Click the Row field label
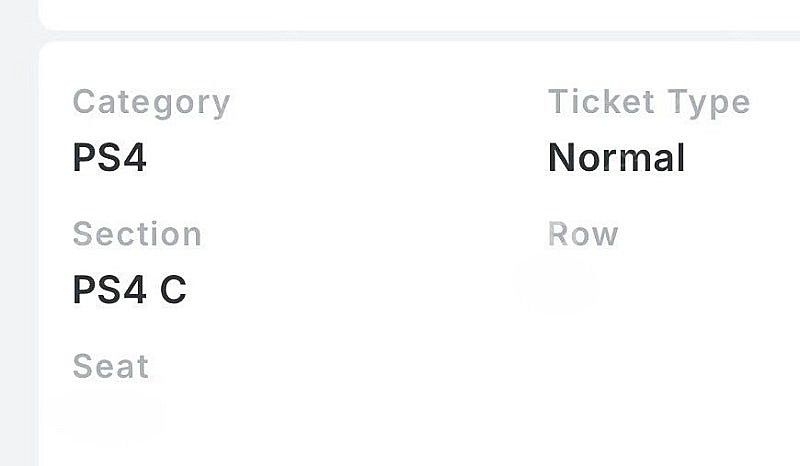The image size is (800, 466). point(583,234)
